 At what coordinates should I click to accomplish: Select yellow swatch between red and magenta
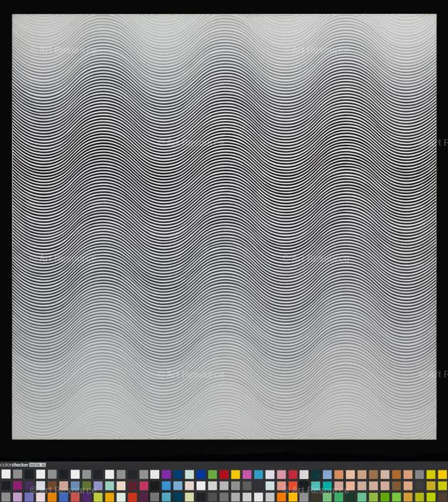(236, 474)
